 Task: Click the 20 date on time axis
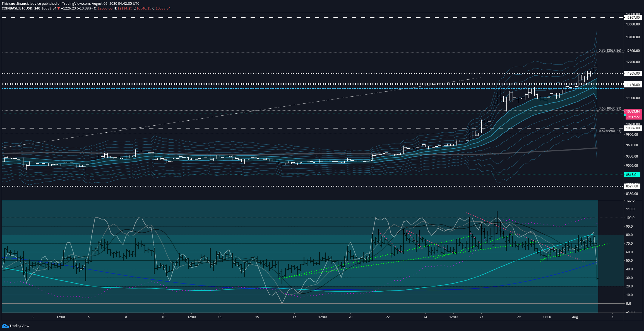point(350,317)
